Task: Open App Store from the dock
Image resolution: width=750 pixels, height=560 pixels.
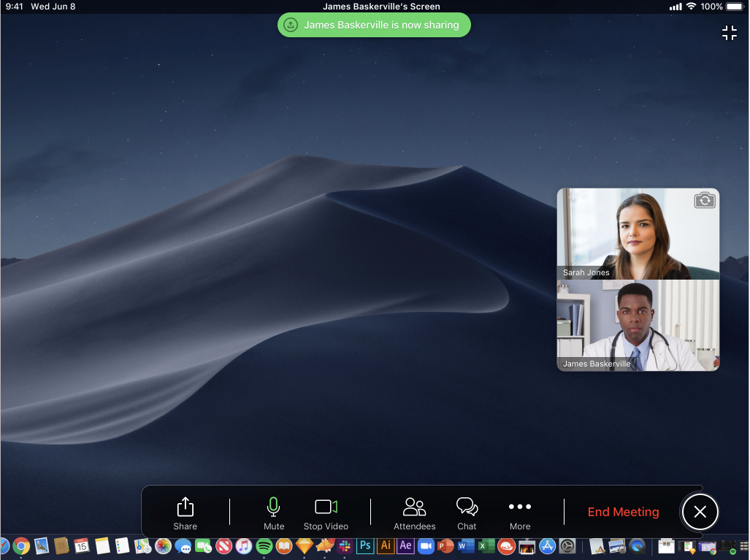Action: pyautogui.click(x=548, y=546)
